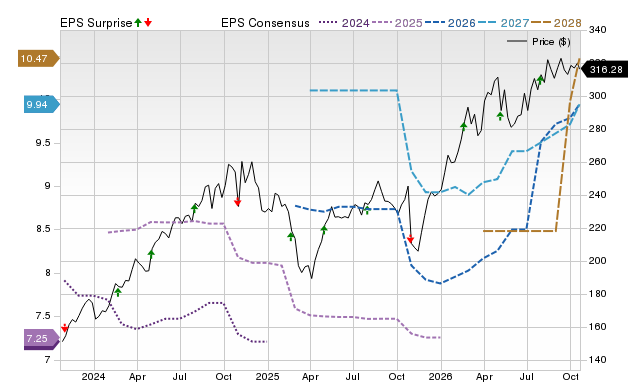640x382 pixels.
Task: Select the green surprise arrow just after Apr 2024
Action: 151,254
